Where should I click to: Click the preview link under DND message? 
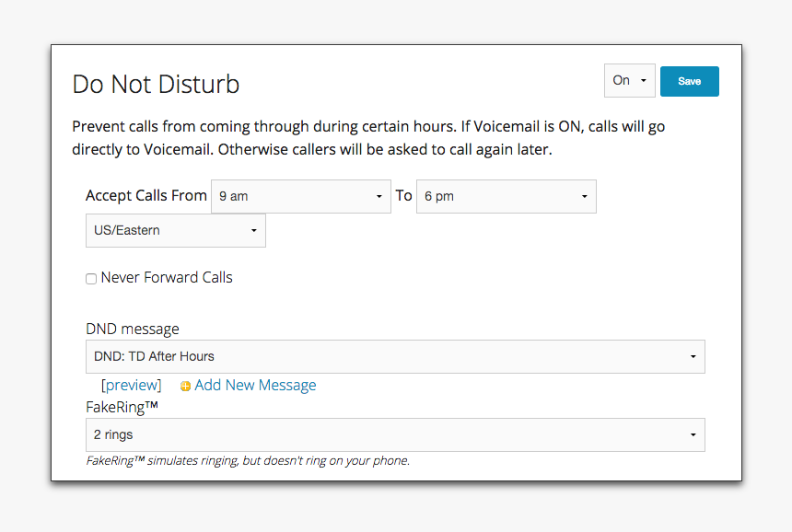point(132,385)
